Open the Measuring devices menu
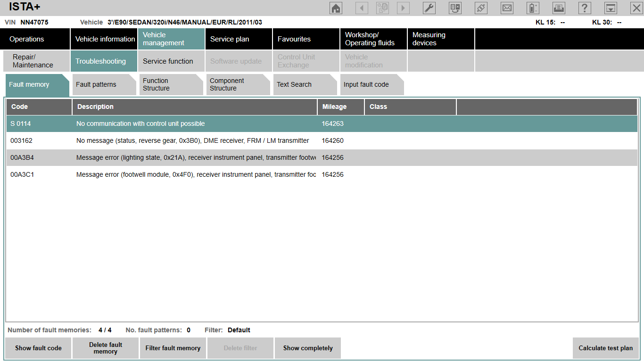The width and height of the screenshot is (644, 362). tap(441, 39)
